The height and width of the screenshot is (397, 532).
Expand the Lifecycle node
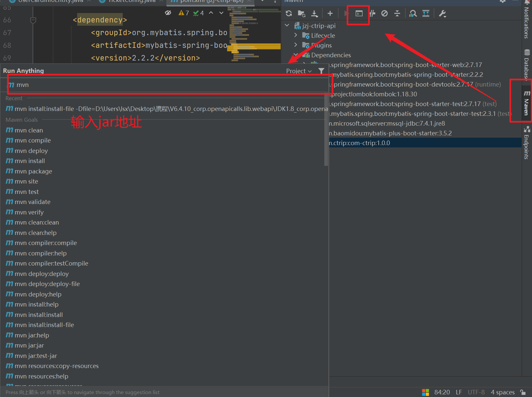pyautogui.click(x=296, y=35)
